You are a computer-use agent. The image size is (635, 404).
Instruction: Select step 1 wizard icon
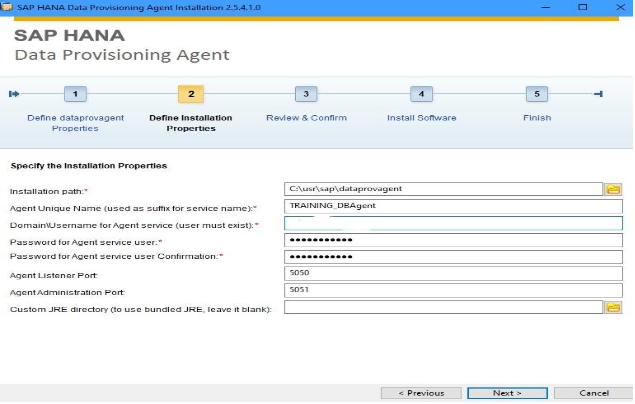pyautogui.click(x=76, y=94)
